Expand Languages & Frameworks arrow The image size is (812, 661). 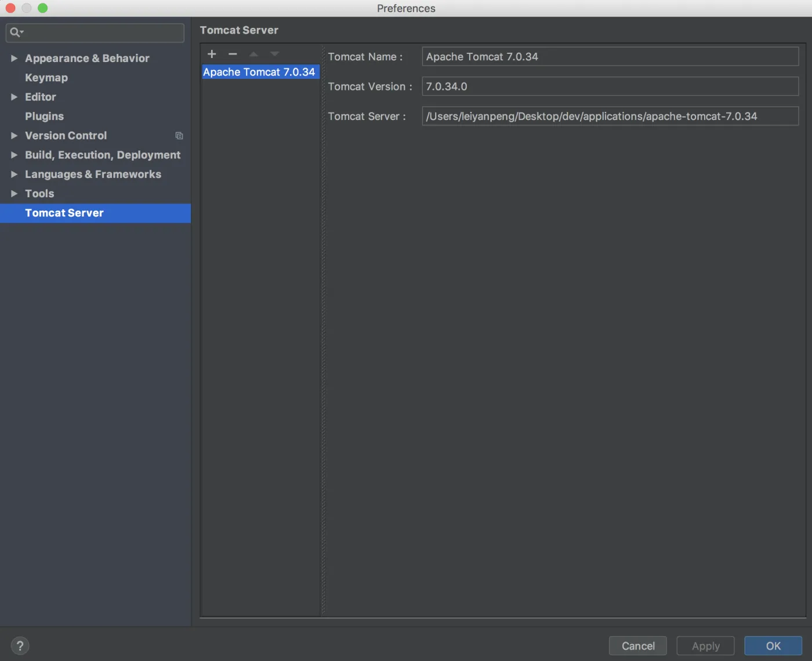pos(14,175)
